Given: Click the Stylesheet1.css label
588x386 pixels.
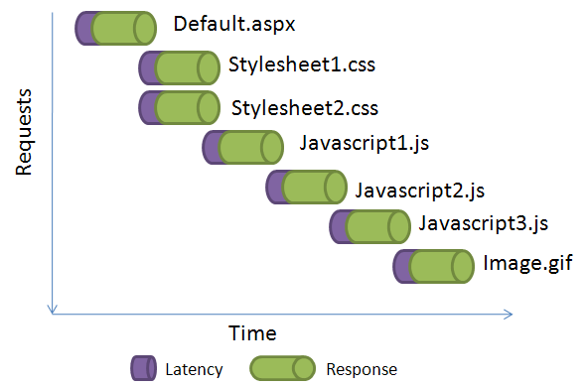Looking at the screenshot, I should (x=302, y=64).
